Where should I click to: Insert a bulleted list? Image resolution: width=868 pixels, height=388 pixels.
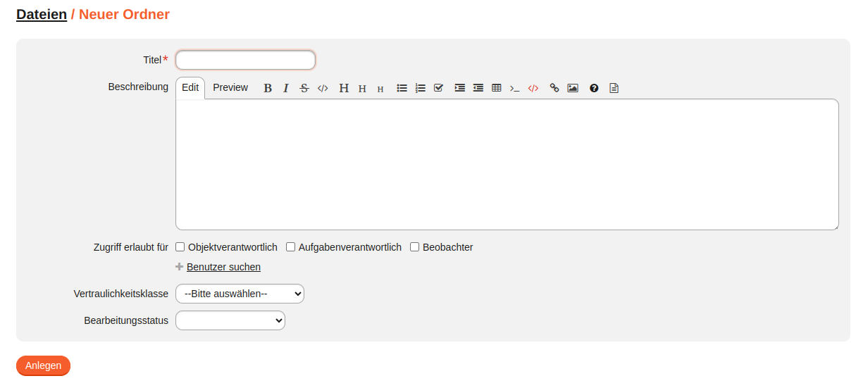point(402,88)
